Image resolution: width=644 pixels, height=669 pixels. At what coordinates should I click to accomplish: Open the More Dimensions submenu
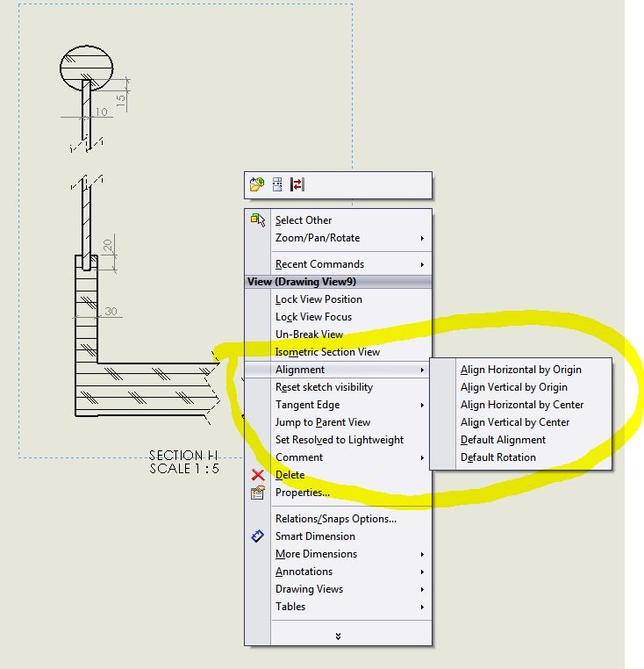[x=338, y=554]
